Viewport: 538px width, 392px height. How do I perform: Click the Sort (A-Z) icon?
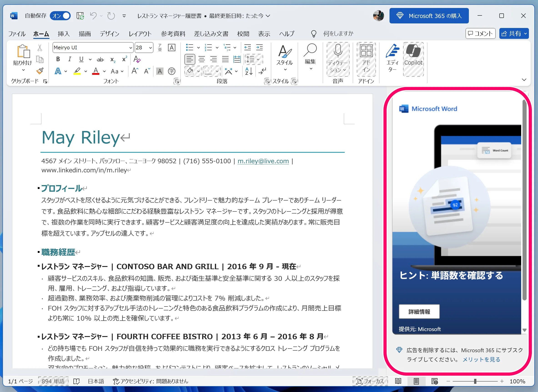(x=249, y=71)
